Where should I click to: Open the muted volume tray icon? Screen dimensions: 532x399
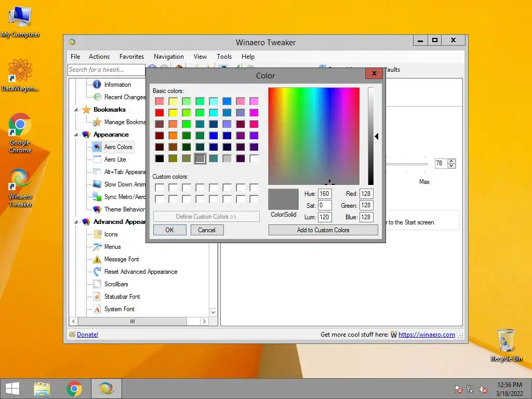[x=483, y=389]
